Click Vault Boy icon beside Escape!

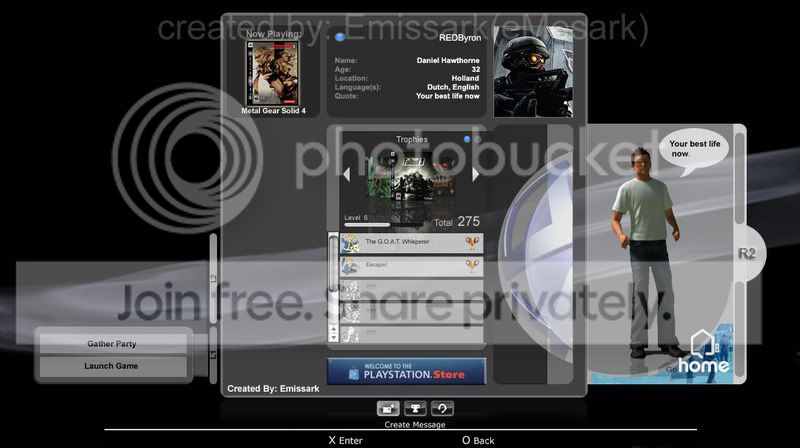coord(351,266)
